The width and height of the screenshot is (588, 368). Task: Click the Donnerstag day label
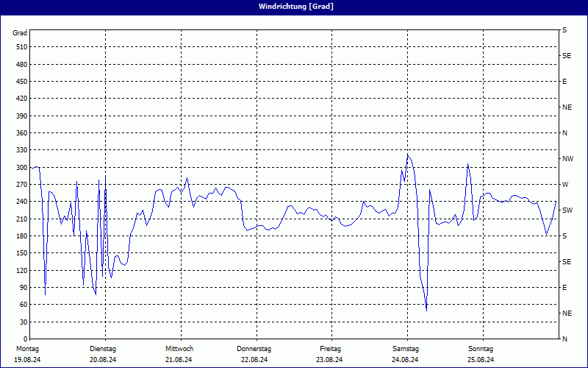coord(254,349)
